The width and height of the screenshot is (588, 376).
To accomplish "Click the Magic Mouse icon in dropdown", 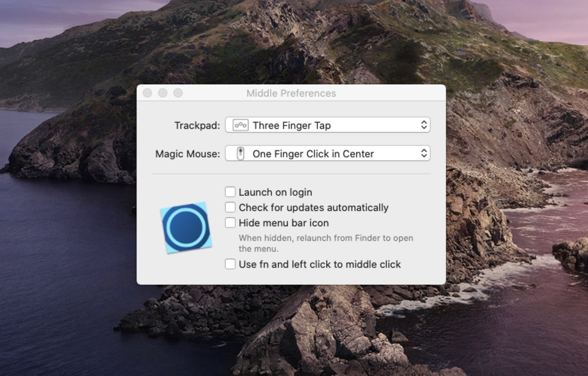I will (241, 153).
